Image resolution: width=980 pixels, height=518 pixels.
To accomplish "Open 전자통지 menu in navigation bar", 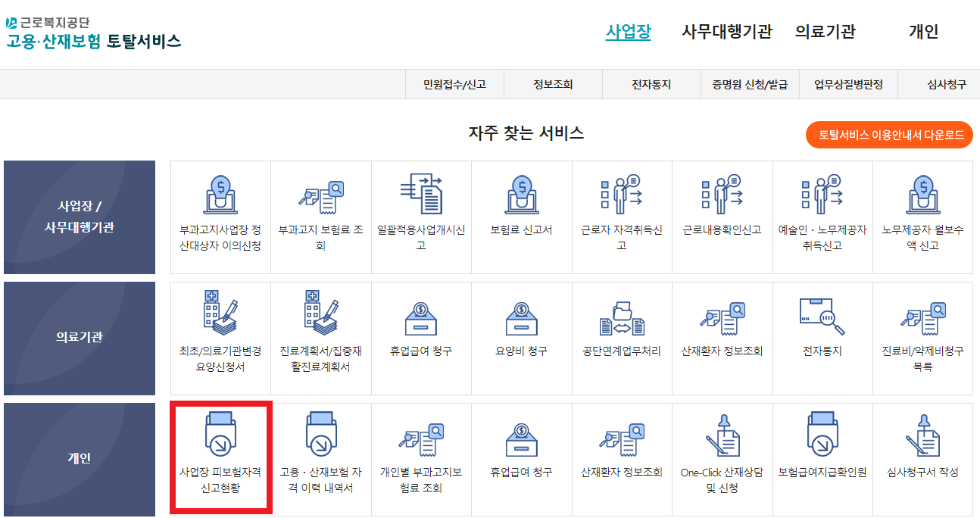I will 651,85.
